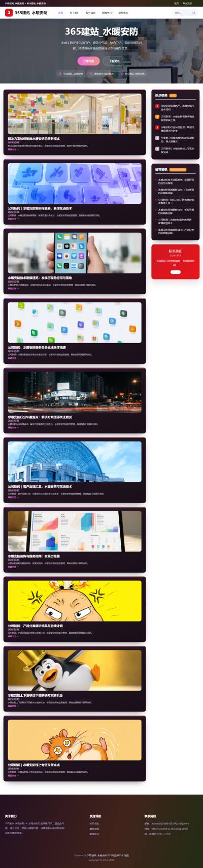
Task: Click the 了解更多 hero button
Action: pyautogui.click(x=114, y=60)
